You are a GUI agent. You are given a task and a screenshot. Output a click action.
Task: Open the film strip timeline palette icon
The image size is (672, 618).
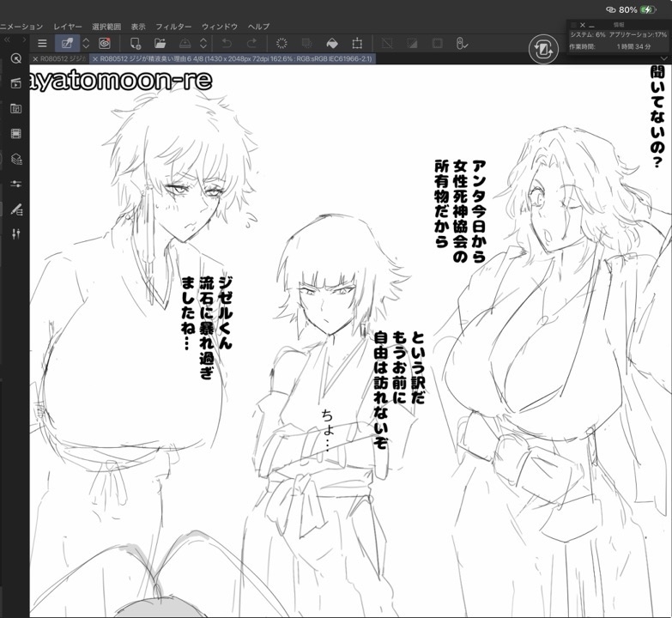15,134
